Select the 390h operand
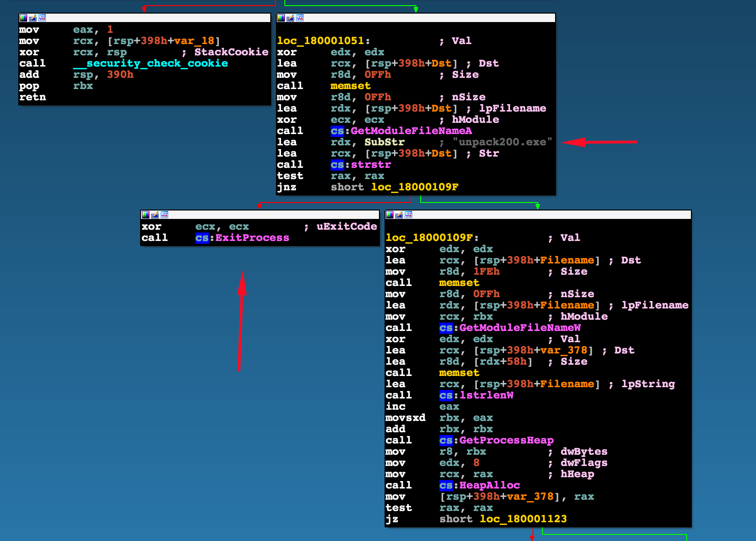 (120, 75)
